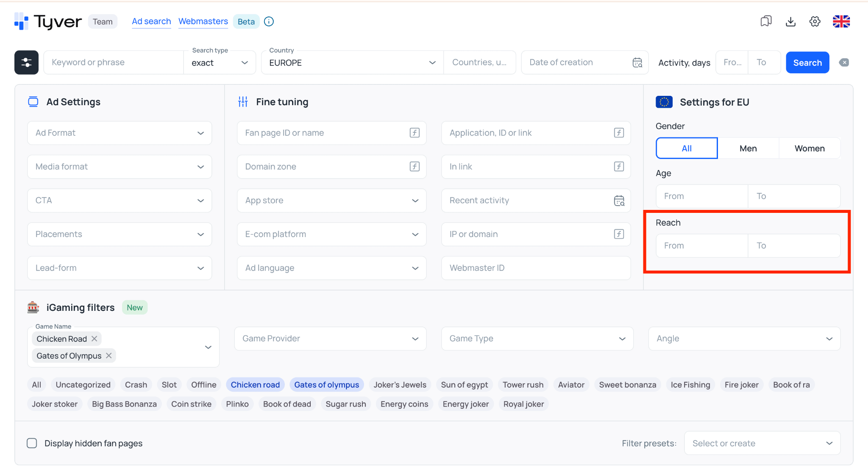Check Display hidden fan pages
This screenshot has height=469, width=868.
[32, 443]
